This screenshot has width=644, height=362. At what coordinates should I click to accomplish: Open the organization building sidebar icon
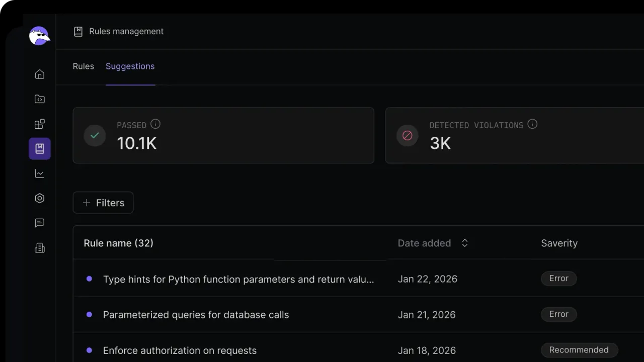coord(40,248)
